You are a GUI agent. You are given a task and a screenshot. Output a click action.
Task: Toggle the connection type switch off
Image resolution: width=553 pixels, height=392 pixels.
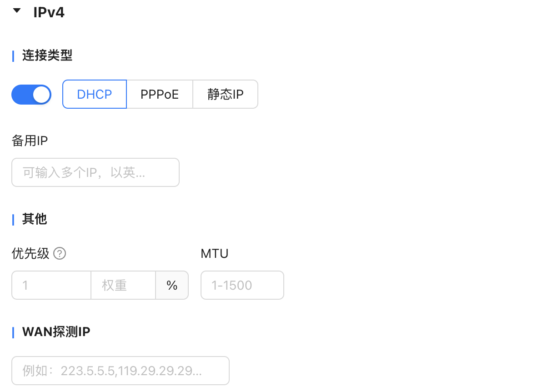coord(31,95)
